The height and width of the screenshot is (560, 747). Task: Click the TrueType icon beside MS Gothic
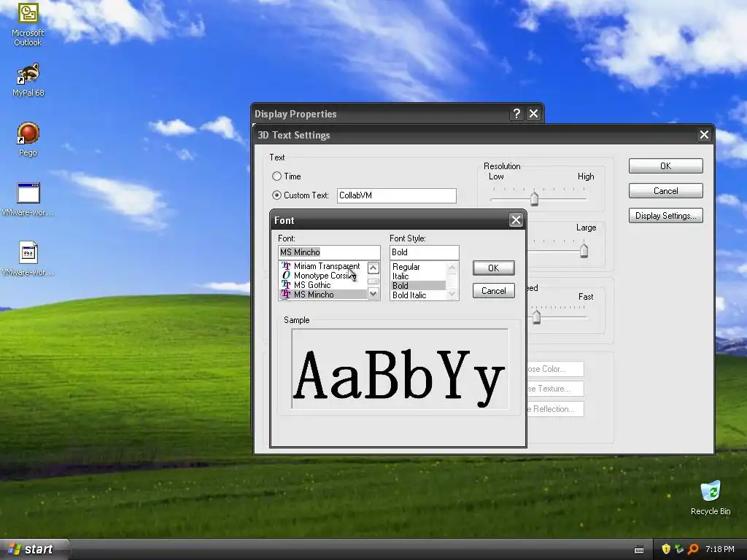pos(286,285)
